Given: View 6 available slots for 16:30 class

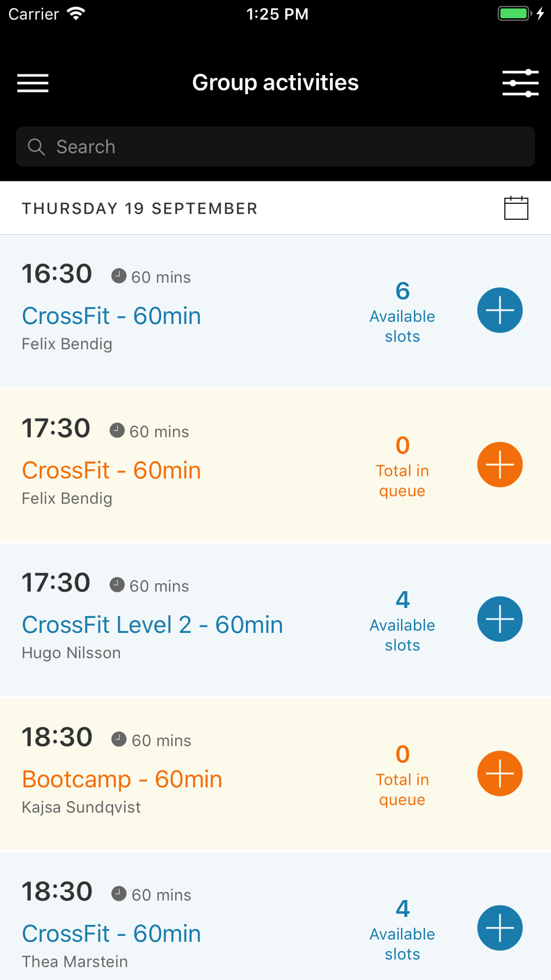Looking at the screenshot, I should click(402, 311).
